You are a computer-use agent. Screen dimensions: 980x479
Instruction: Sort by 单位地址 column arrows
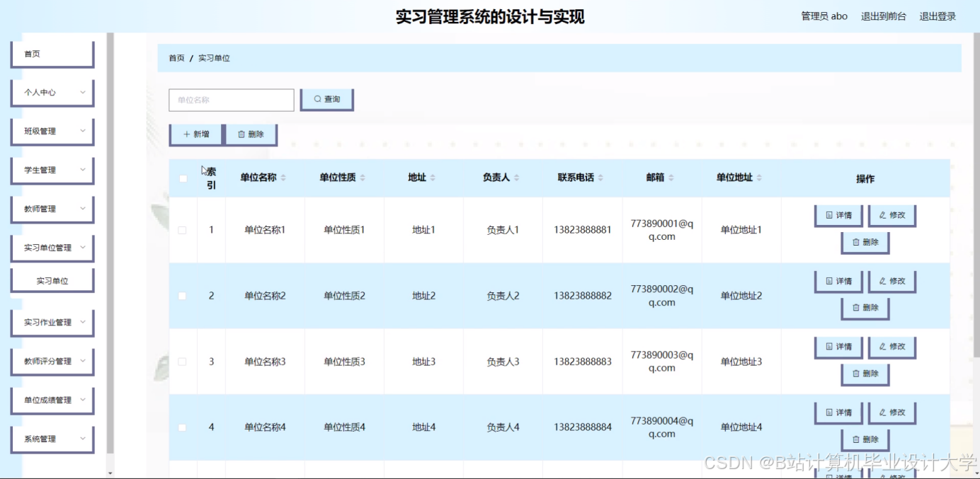tap(759, 178)
